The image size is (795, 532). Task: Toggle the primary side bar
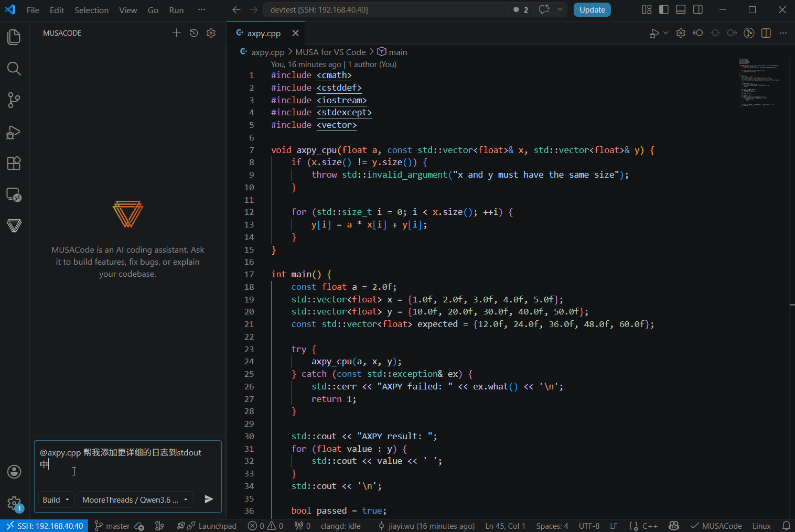coord(664,10)
